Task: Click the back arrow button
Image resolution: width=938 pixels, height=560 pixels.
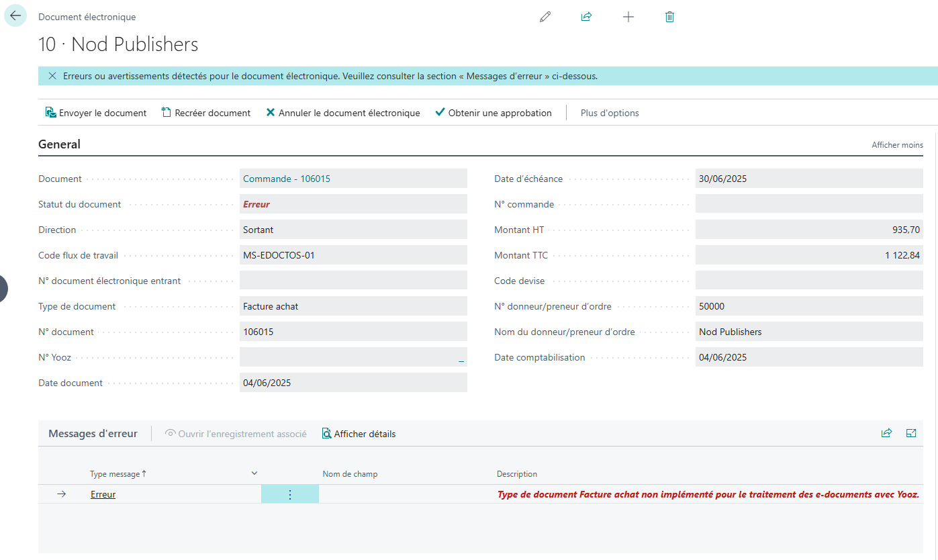Action: click(x=15, y=16)
